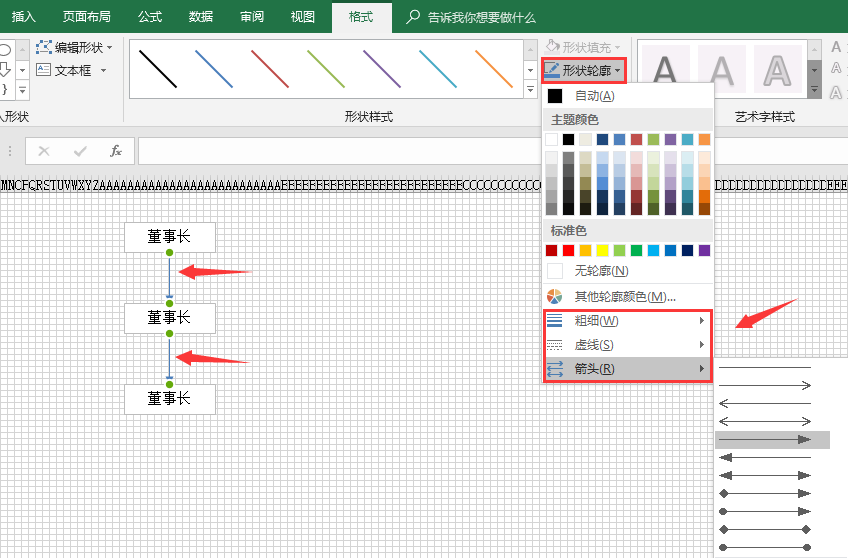The height and width of the screenshot is (558, 848).
Task: Choose No Outline (无轮廓) option
Action: point(628,270)
